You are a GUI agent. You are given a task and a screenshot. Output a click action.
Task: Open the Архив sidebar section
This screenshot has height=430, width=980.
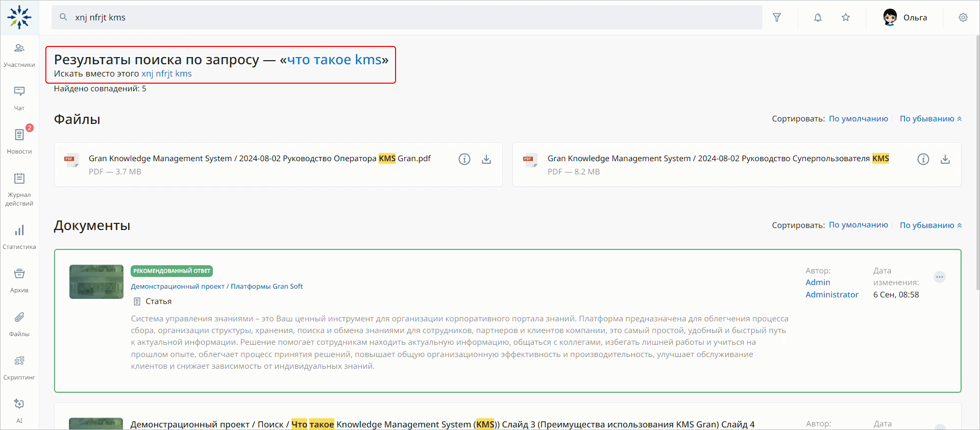coord(19,281)
